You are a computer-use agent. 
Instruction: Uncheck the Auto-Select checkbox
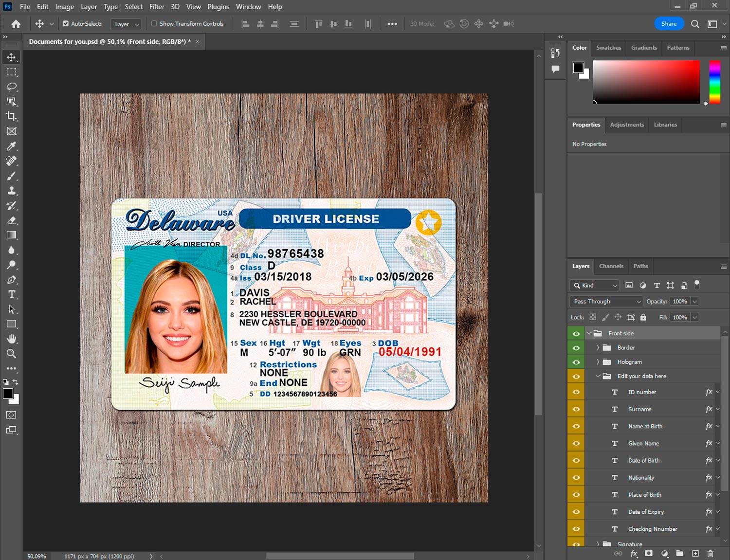pyautogui.click(x=66, y=23)
